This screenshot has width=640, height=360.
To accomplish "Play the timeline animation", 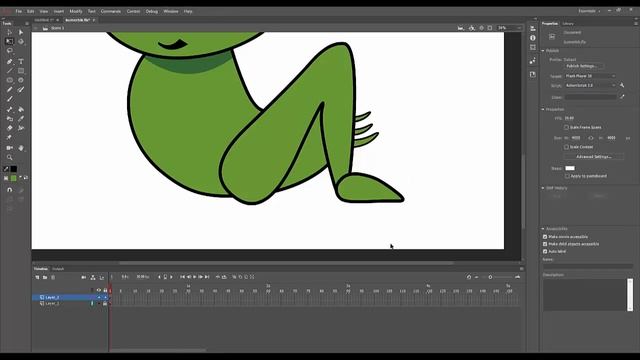I will [x=195, y=277].
